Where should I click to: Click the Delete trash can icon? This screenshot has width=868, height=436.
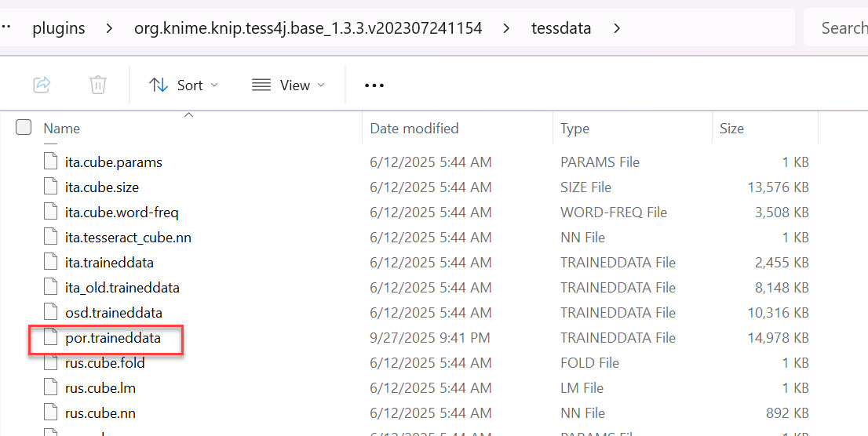(x=97, y=85)
